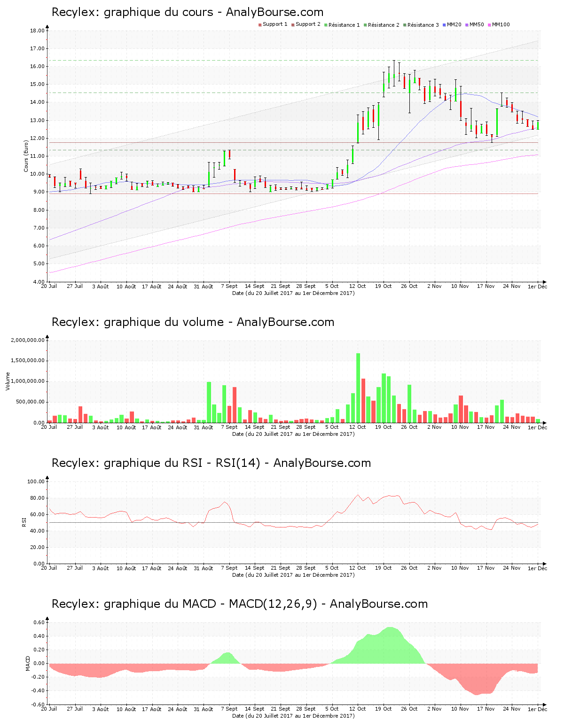Select the Résistance 2 legend label

tap(384, 25)
